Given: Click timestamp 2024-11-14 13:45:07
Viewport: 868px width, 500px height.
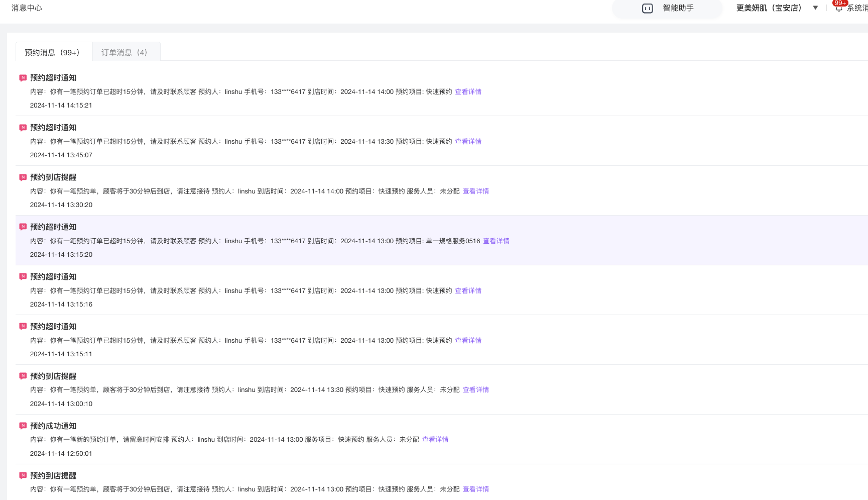Looking at the screenshot, I should click(61, 155).
